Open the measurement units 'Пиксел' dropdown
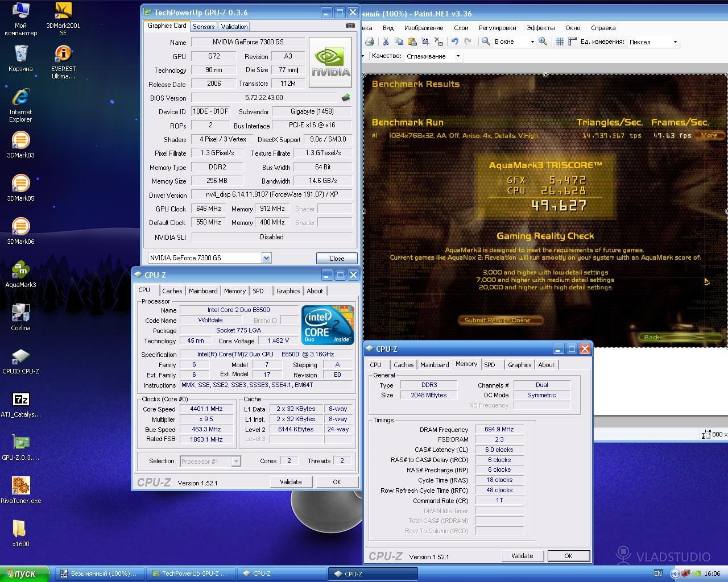This screenshot has height=582, width=728. click(x=675, y=41)
